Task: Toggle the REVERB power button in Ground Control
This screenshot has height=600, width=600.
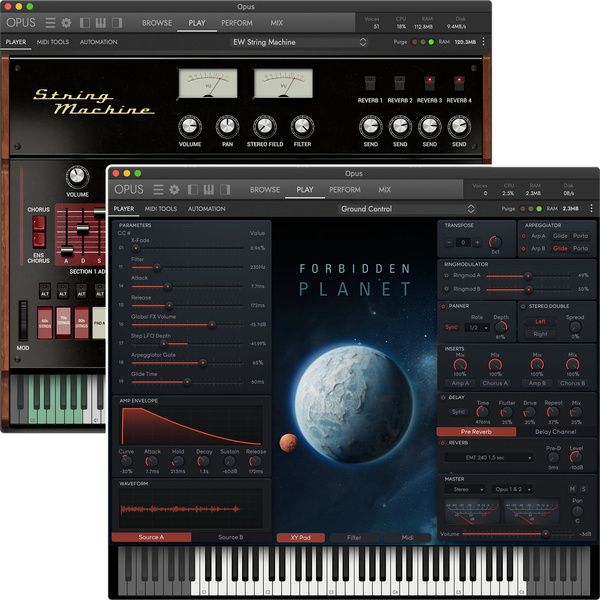Action: pos(443,443)
